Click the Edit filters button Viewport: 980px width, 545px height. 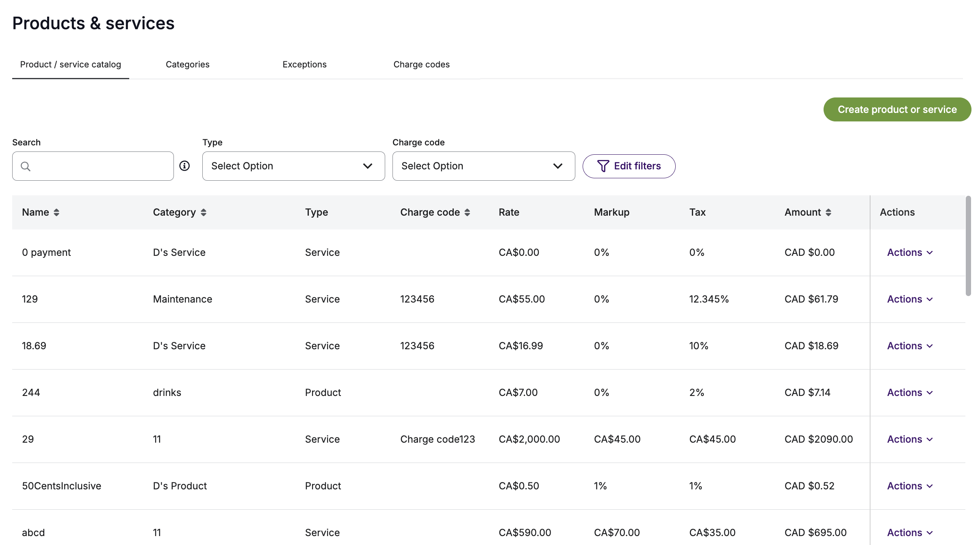point(629,166)
